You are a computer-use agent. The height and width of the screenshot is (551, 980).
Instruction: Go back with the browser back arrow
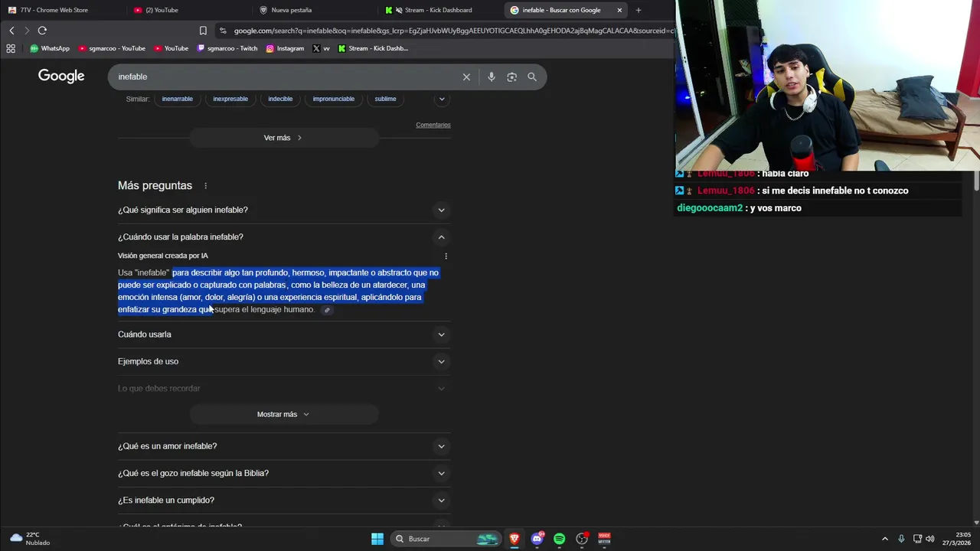pyautogui.click(x=11, y=31)
